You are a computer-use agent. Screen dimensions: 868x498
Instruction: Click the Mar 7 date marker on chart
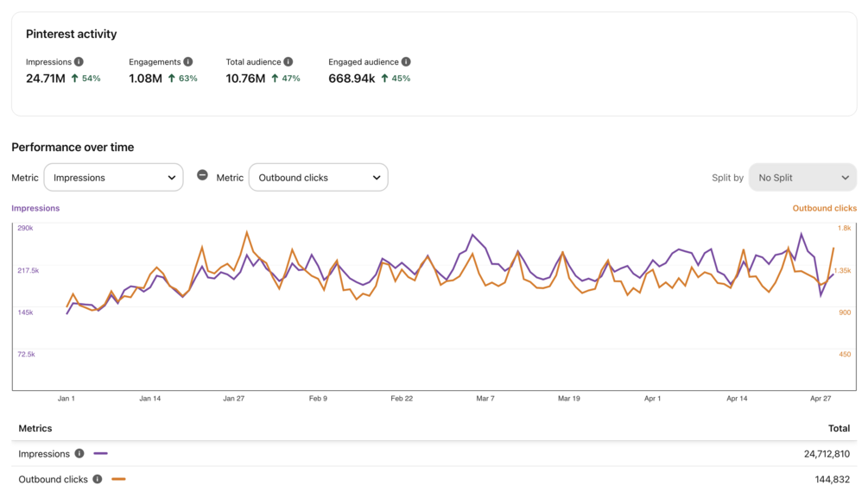[x=485, y=399]
